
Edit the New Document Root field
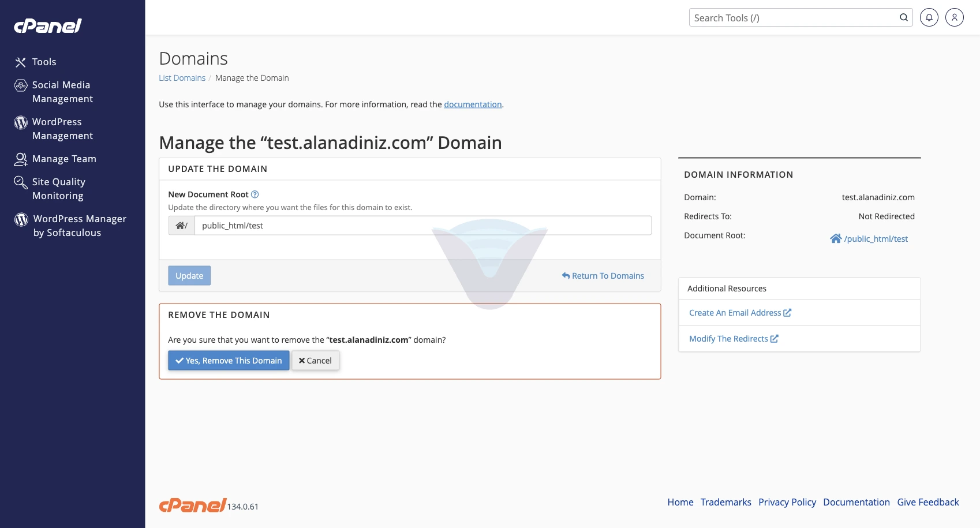(x=423, y=226)
